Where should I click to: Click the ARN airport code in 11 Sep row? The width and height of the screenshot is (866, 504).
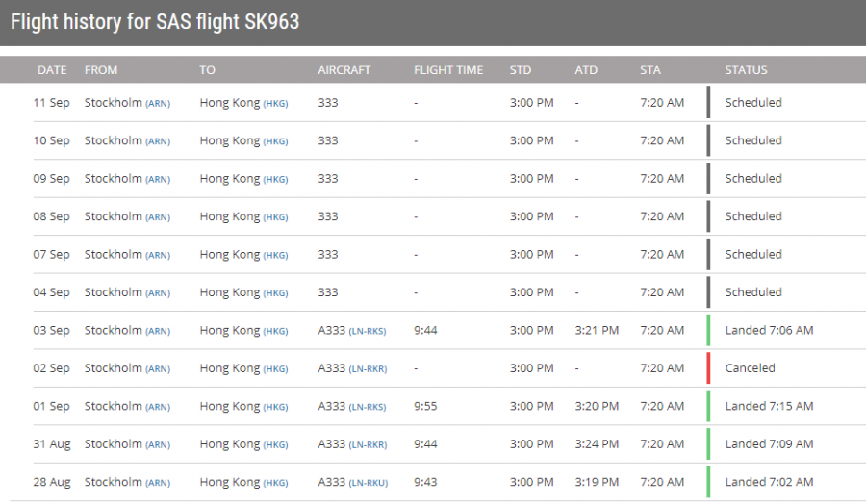click(x=158, y=104)
